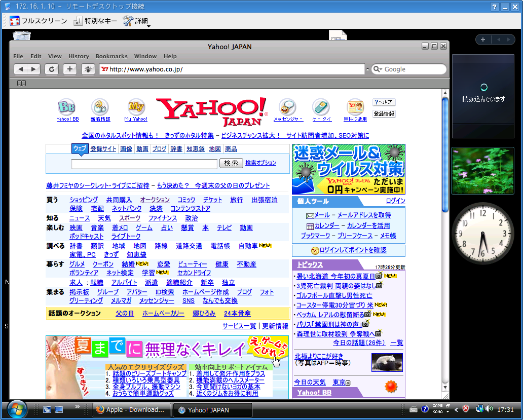Click the Yahoo search text field
Image resolution: width=523 pixels, height=420 pixels.
click(144, 164)
